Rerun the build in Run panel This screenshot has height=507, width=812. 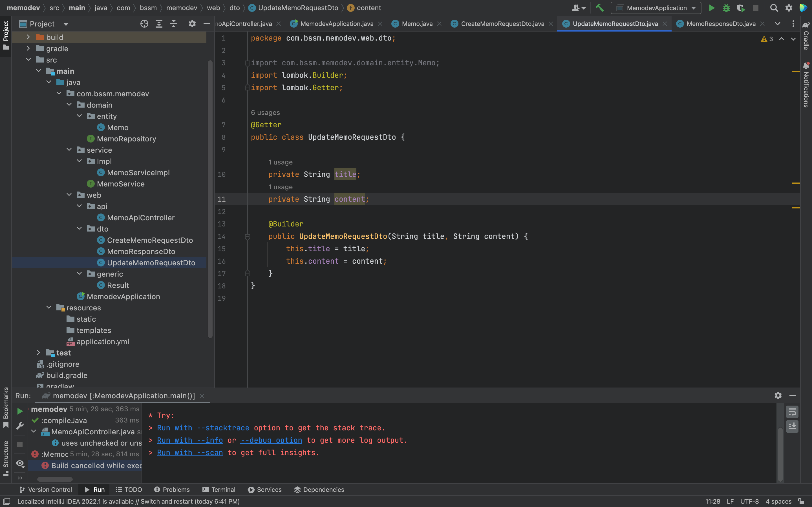20,411
